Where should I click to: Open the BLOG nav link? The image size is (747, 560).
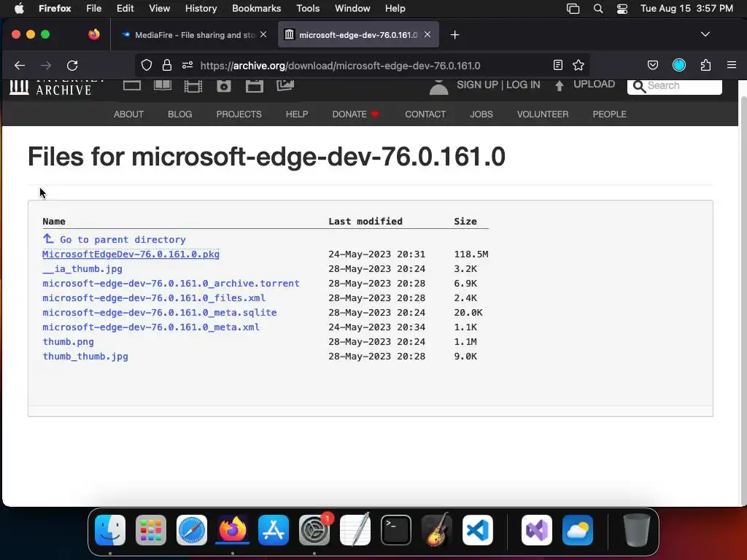(x=179, y=114)
